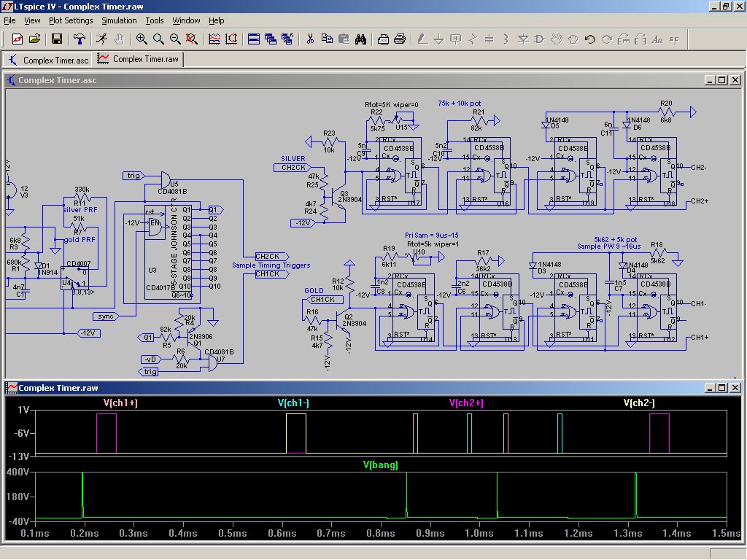The height and width of the screenshot is (560, 747).
Task: Click the Print icon in the toolbar
Action: [x=400, y=39]
